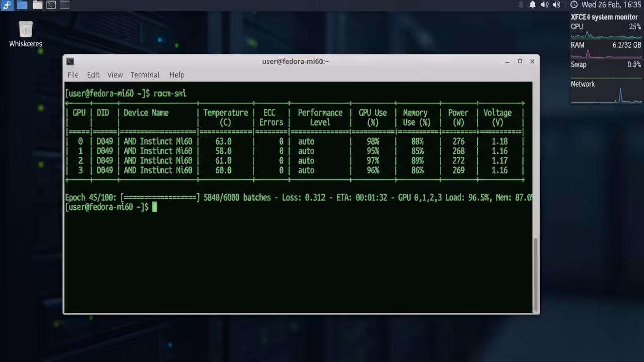
Task: Launch the terminal emulator from the panel
Action: click(x=51, y=5)
